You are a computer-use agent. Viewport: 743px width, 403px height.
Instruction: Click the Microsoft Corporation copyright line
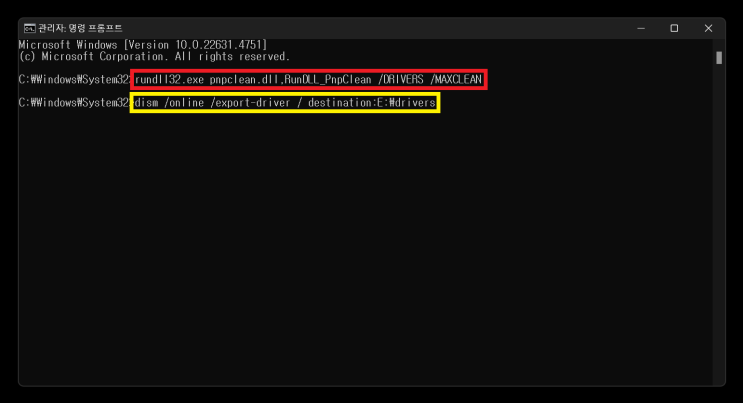(x=154, y=56)
